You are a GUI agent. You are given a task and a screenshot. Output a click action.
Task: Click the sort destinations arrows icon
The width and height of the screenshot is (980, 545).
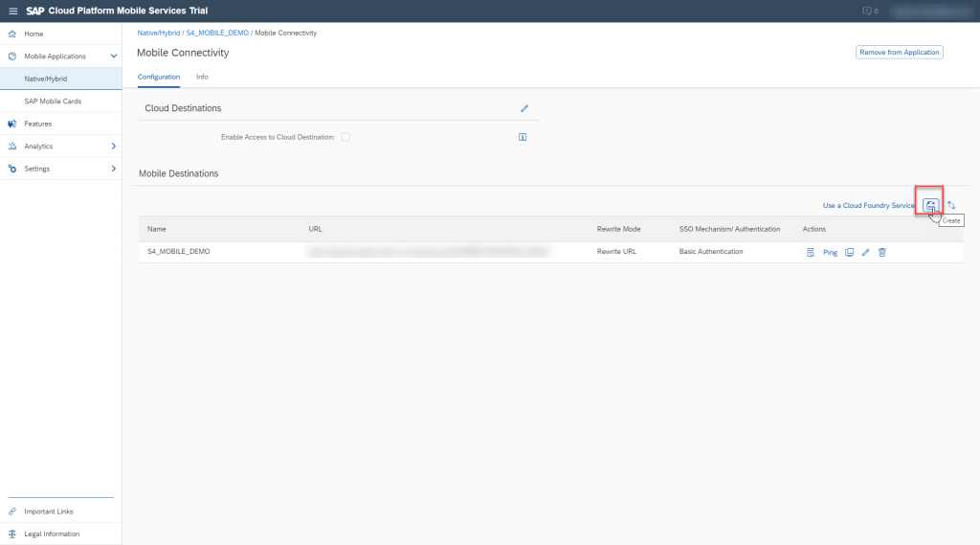coord(951,205)
